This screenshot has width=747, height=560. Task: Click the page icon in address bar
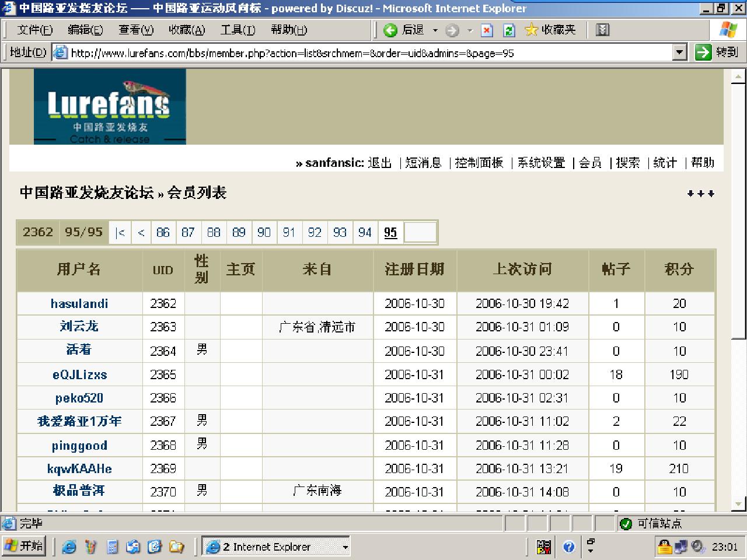pyautogui.click(x=60, y=53)
